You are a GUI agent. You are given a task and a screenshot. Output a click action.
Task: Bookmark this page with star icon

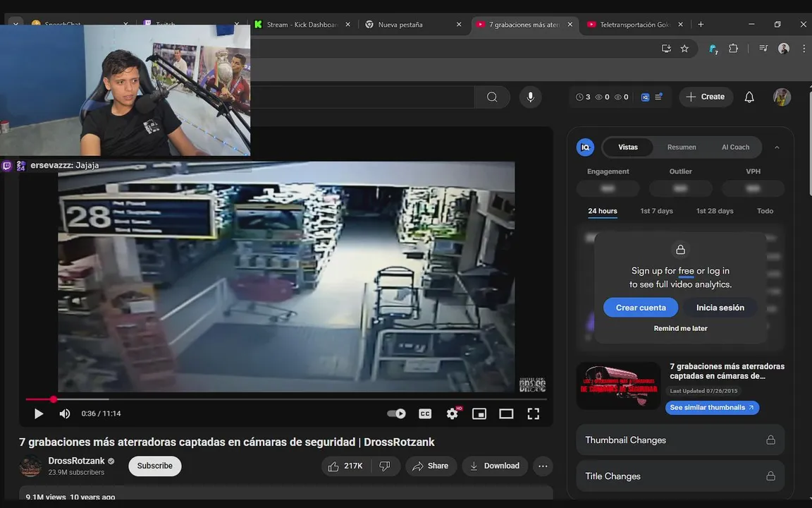pyautogui.click(x=684, y=48)
